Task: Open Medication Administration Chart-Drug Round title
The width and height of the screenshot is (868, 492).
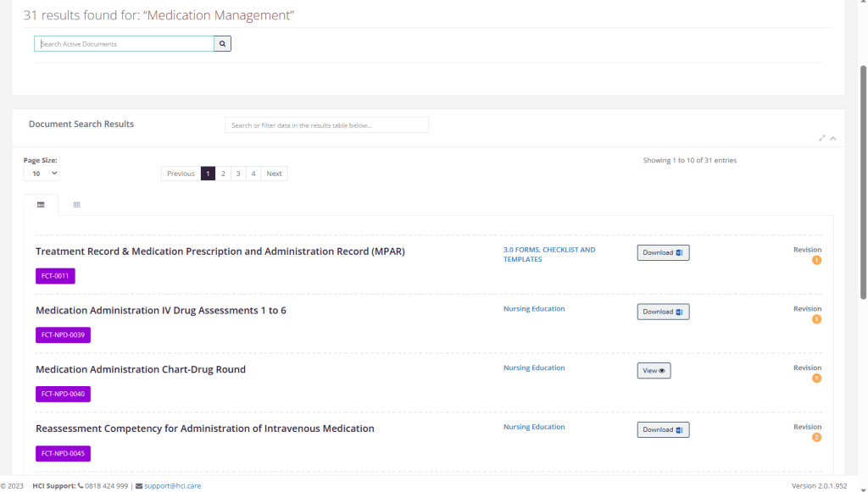Action: pos(141,369)
